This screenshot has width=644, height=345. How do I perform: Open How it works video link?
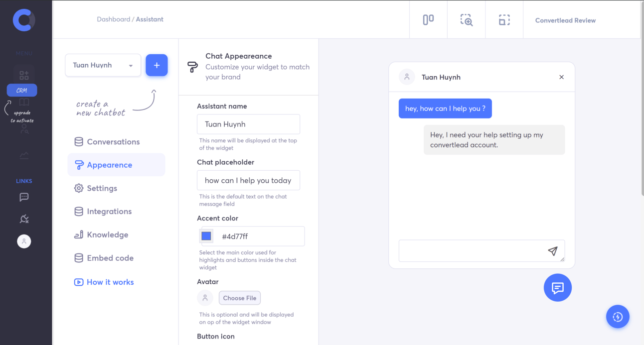tap(110, 282)
